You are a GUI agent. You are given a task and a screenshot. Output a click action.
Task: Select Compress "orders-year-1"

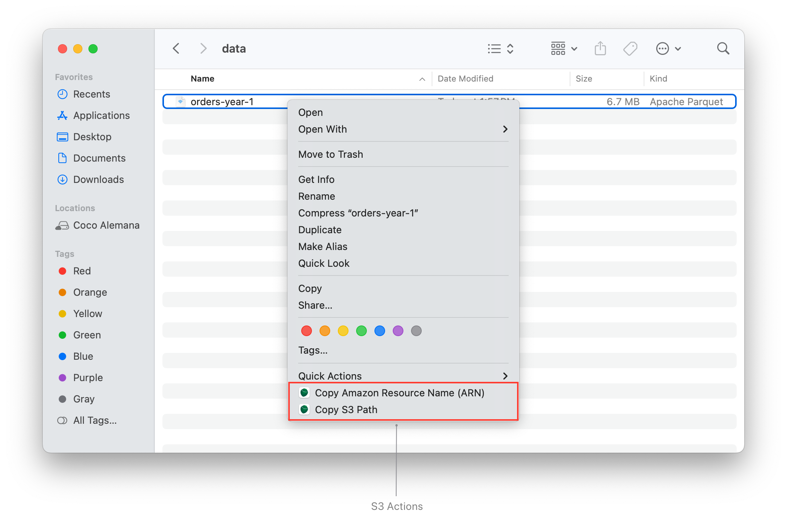click(x=358, y=213)
